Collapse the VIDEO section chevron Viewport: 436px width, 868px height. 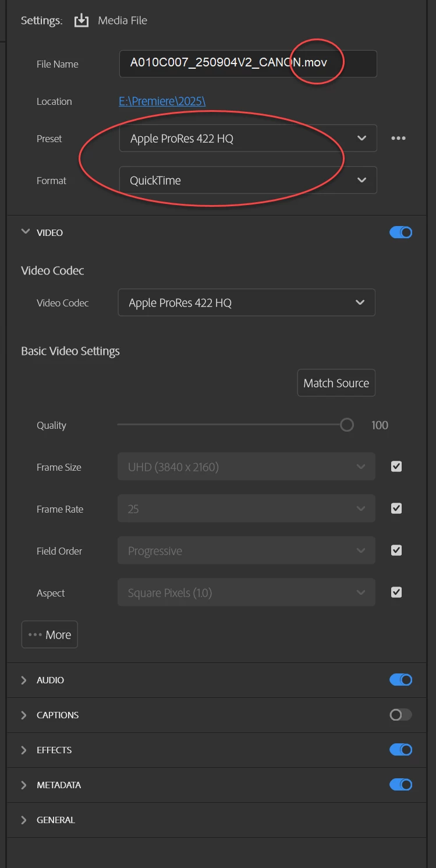[25, 232]
